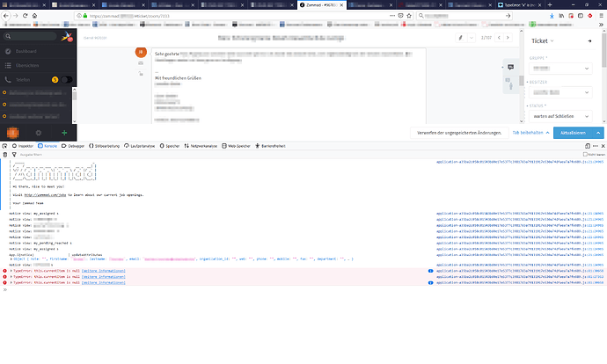Switch to the Web-Speicher devtools tab
This screenshot has height=364, width=607.
tap(236, 146)
